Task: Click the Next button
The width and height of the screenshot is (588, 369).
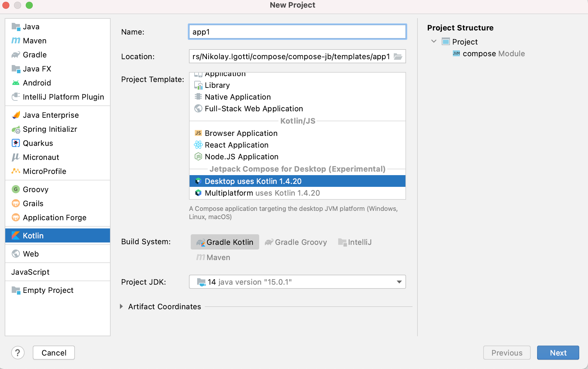Action: point(558,353)
